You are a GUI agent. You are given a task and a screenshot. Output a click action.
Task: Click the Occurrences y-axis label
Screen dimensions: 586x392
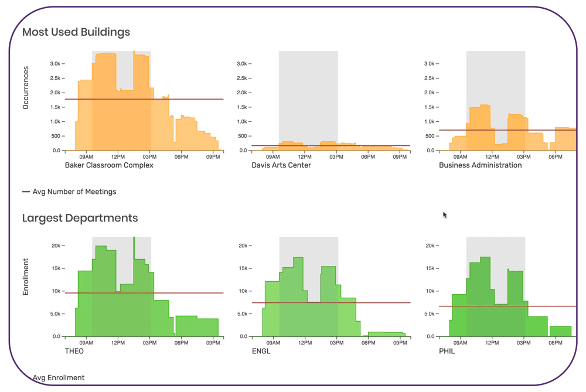pyautogui.click(x=26, y=87)
